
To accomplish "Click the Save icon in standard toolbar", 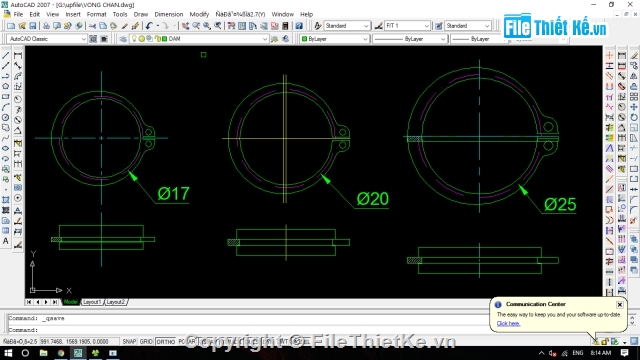I will point(33,26).
